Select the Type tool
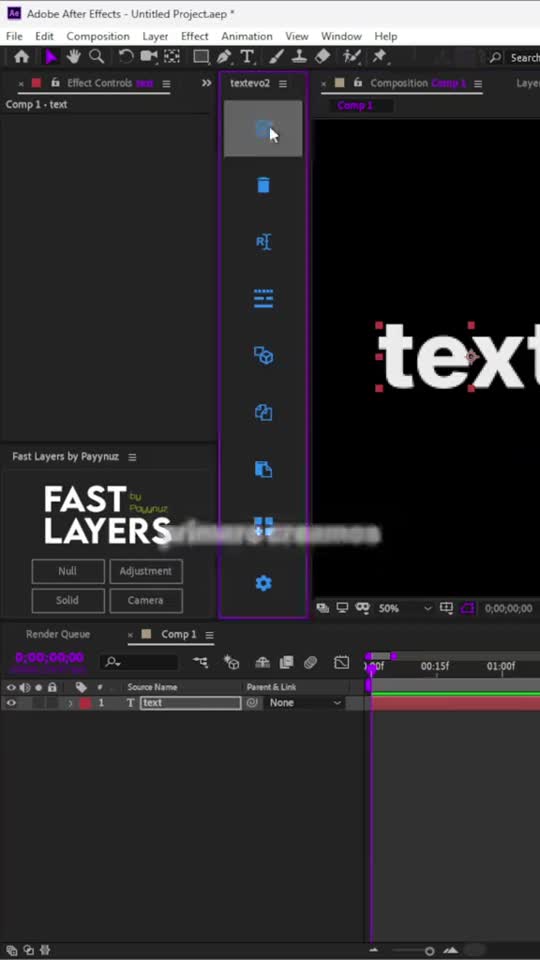This screenshot has width=540, height=960. [247, 57]
